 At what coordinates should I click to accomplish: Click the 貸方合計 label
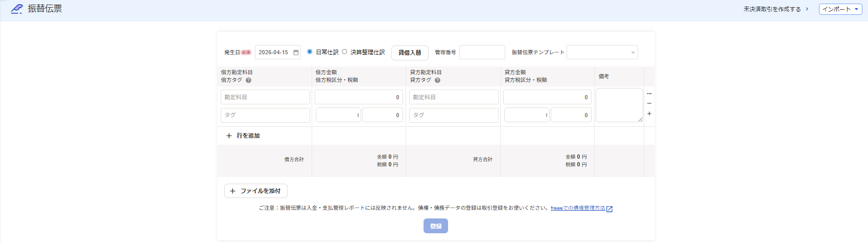point(483,160)
